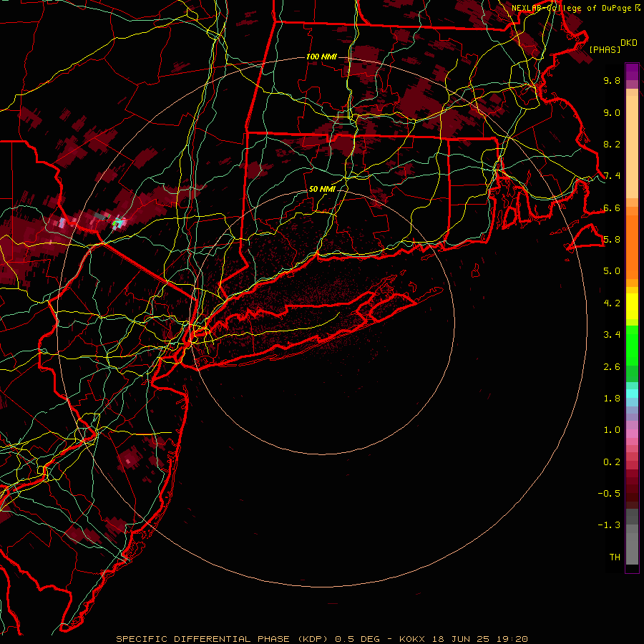The height and width of the screenshot is (644, 644).
Task: Click the 3.4 legend value
Action: point(612,335)
